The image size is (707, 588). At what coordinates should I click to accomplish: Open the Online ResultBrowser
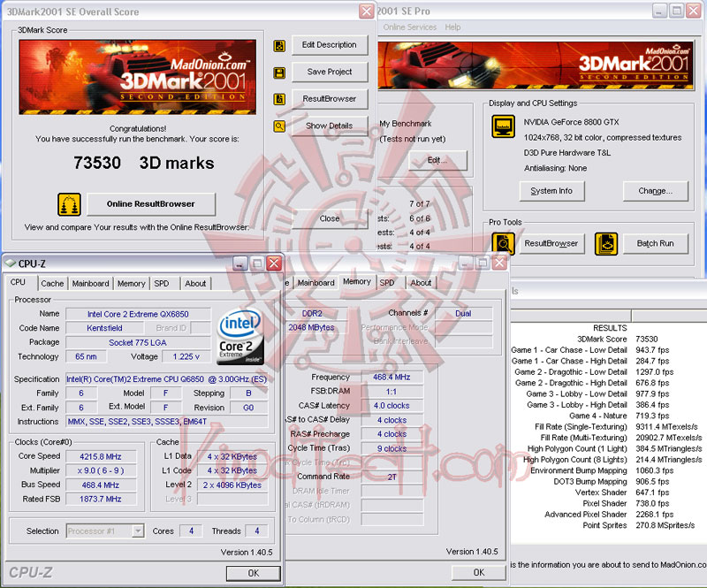click(x=151, y=204)
